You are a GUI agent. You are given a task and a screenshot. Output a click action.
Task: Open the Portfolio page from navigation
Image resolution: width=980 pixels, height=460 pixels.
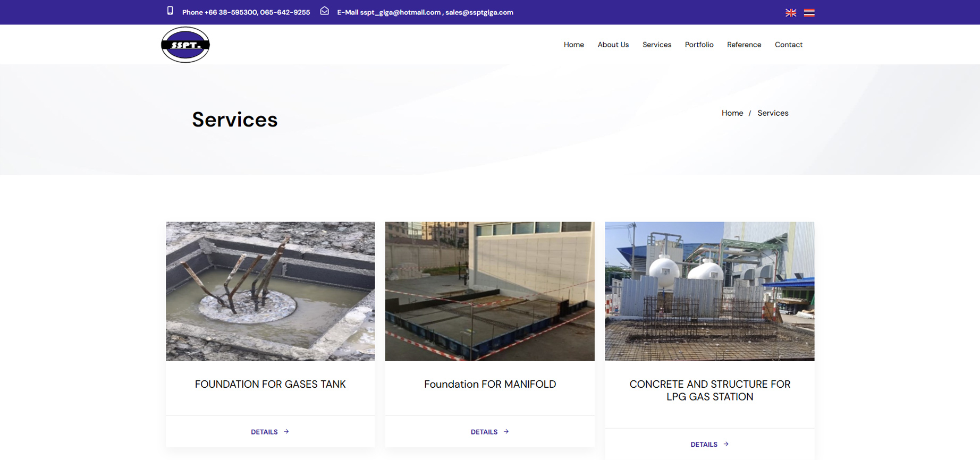(x=699, y=45)
